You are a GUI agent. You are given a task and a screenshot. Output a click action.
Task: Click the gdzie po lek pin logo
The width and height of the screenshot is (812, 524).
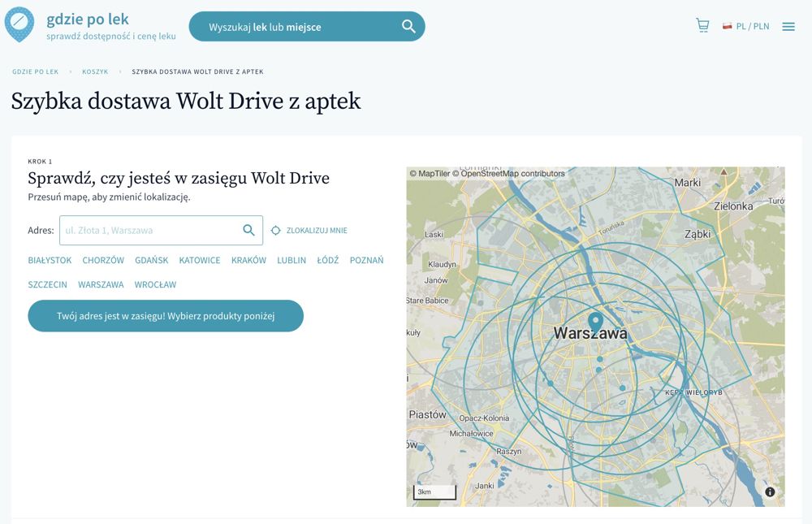[19, 24]
